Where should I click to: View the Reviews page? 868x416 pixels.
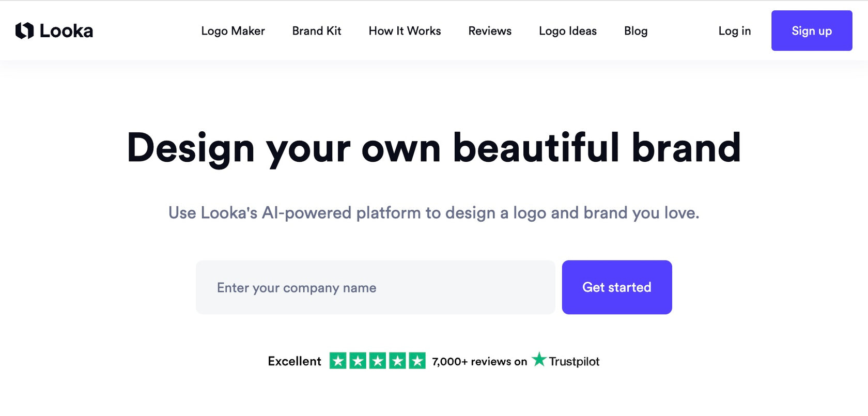490,31
